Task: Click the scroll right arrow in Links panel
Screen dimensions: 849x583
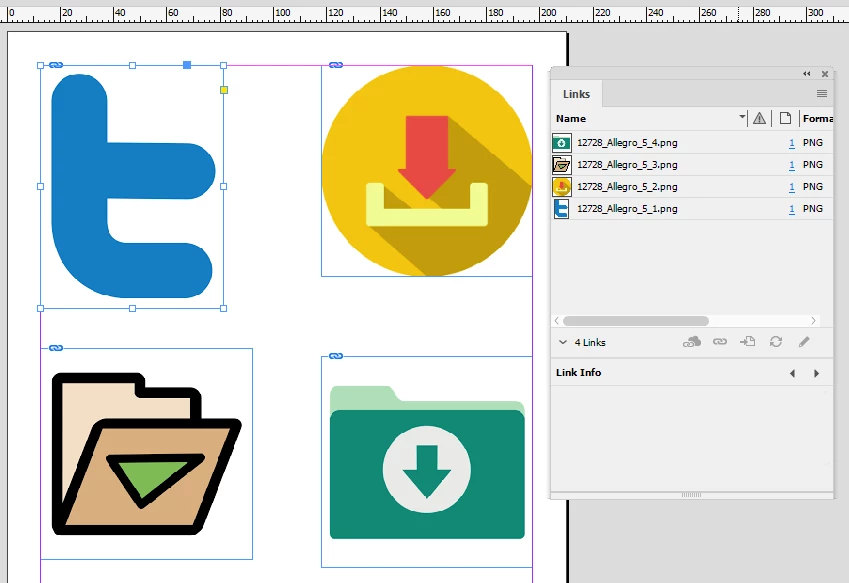Action: (x=813, y=321)
